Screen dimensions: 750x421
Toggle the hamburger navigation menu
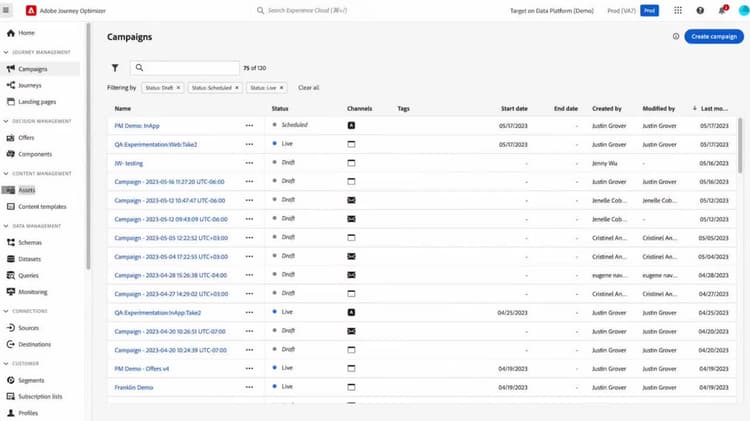coord(6,10)
